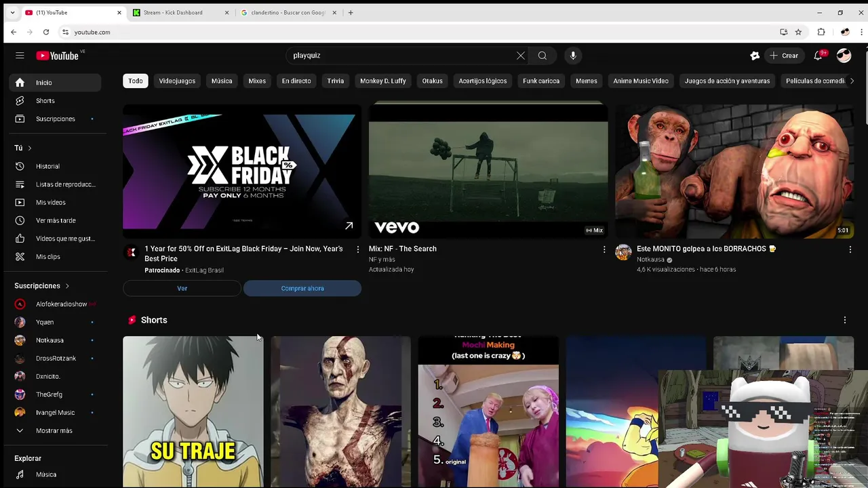Open the Kratos zombie short
Viewport: 868px width, 488px height.
click(340, 412)
